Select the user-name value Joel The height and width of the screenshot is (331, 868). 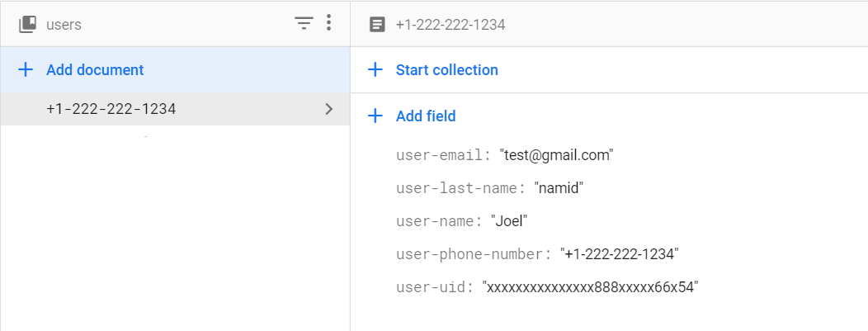[x=509, y=221]
